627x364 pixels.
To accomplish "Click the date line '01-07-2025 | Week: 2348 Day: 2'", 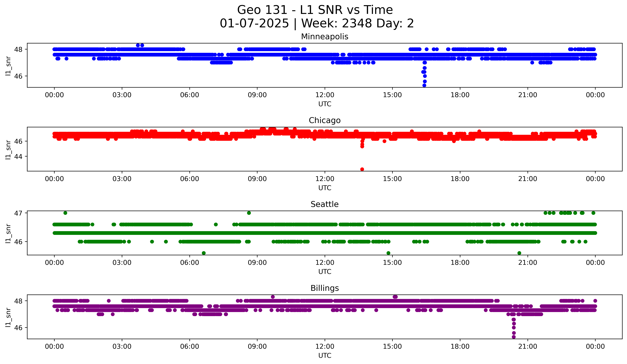I will coord(316,23).
